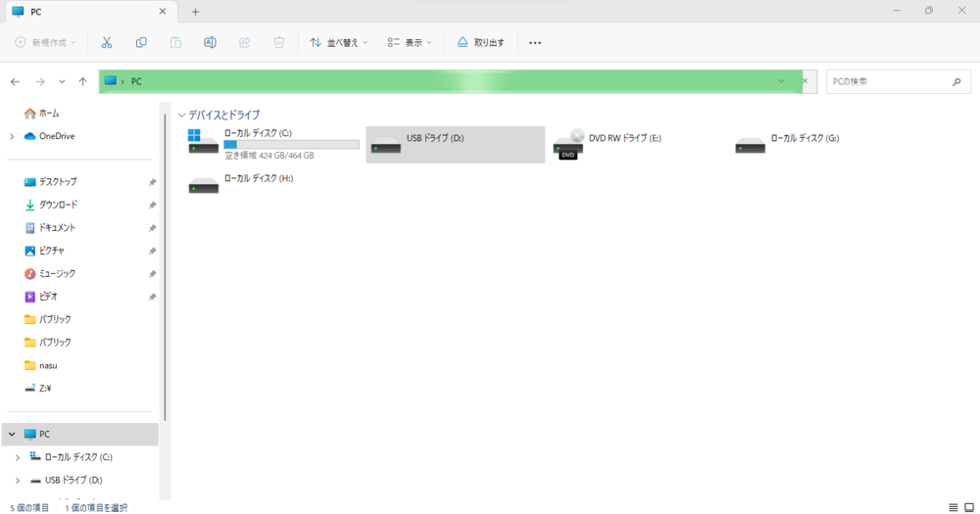Click the Rename icon in toolbar
The width and height of the screenshot is (980, 514).
click(210, 43)
